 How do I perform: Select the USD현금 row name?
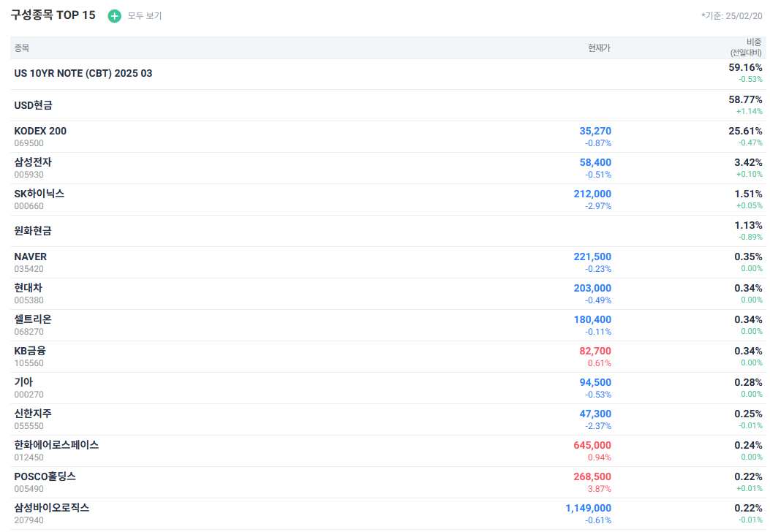tap(34, 105)
